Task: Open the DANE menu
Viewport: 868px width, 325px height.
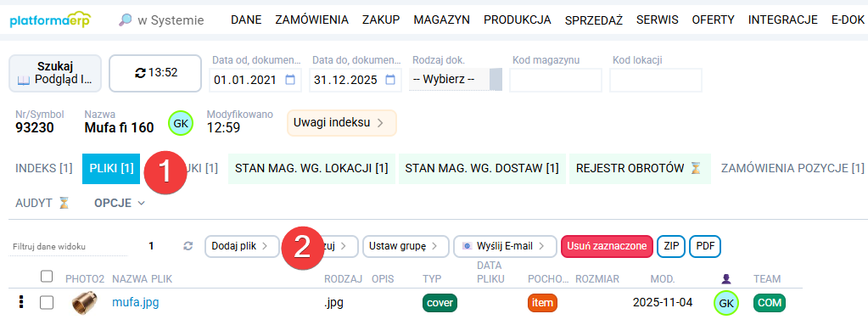Action: pyautogui.click(x=246, y=20)
